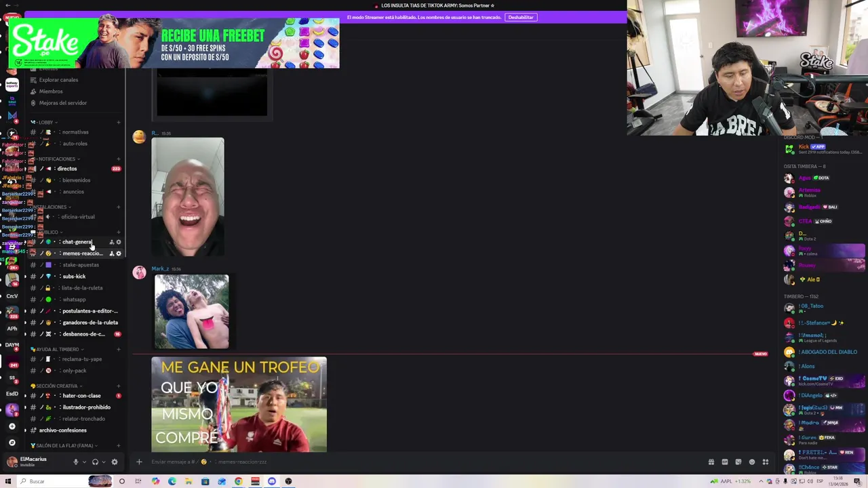Open the sticker picker in message bar
Viewport: 868px width, 488px height.
(738, 462)
